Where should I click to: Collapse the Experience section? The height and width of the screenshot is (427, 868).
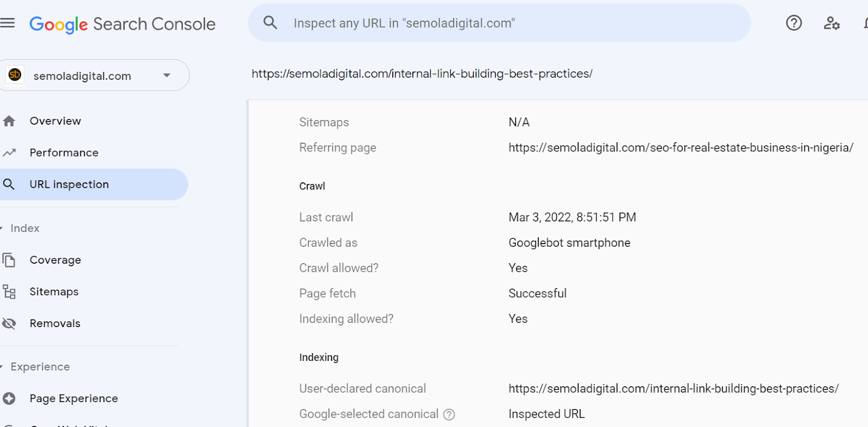(x=2, y=367)
